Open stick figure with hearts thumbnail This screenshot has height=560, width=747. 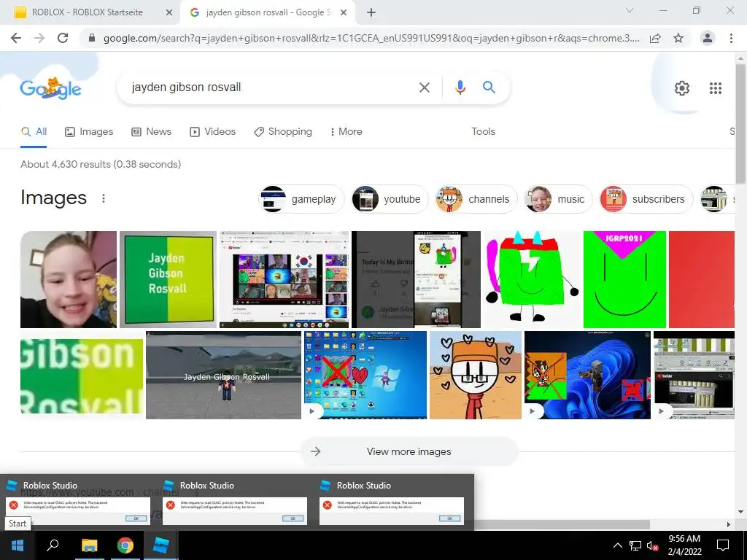[476, 376]
